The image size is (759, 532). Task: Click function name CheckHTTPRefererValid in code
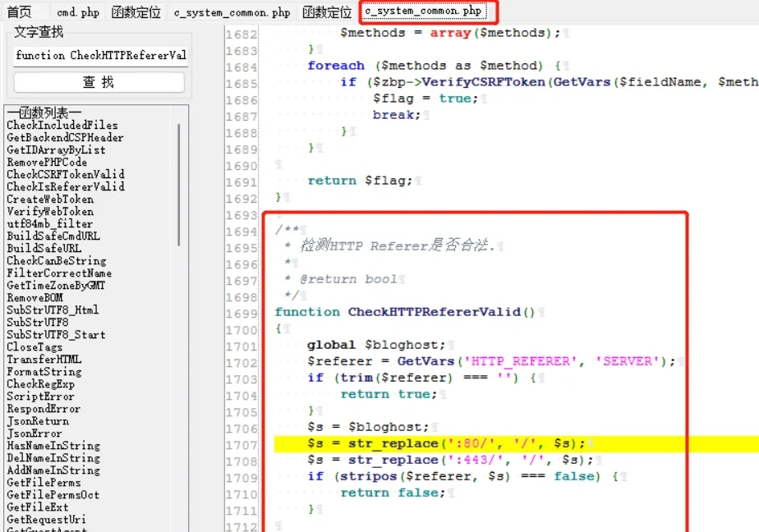click(435, 312)
